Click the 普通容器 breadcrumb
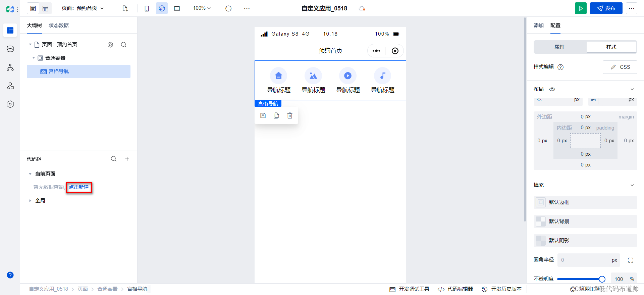 click(108, 289)
